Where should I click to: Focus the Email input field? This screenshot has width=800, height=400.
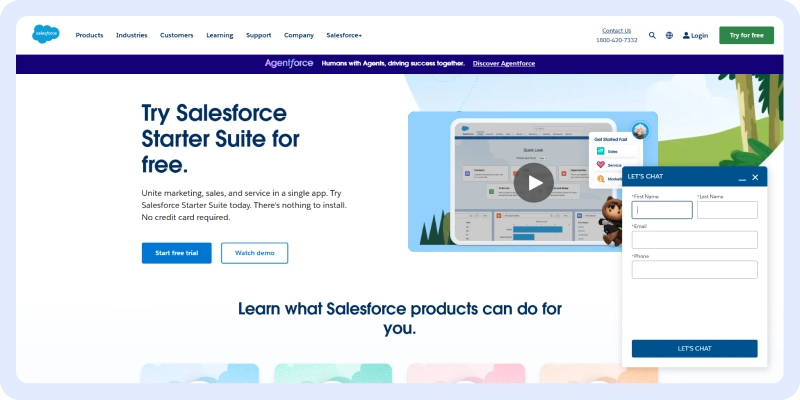click(x=694, y=240)
